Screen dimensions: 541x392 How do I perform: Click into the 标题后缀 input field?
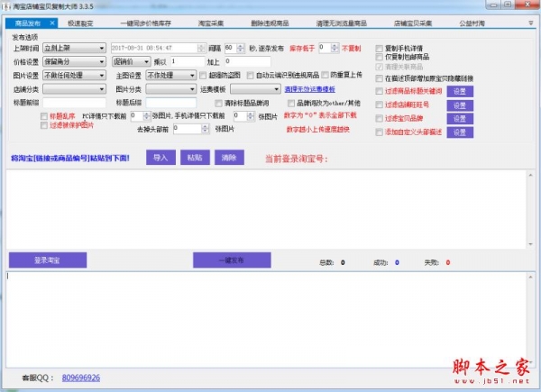[171, 103]
